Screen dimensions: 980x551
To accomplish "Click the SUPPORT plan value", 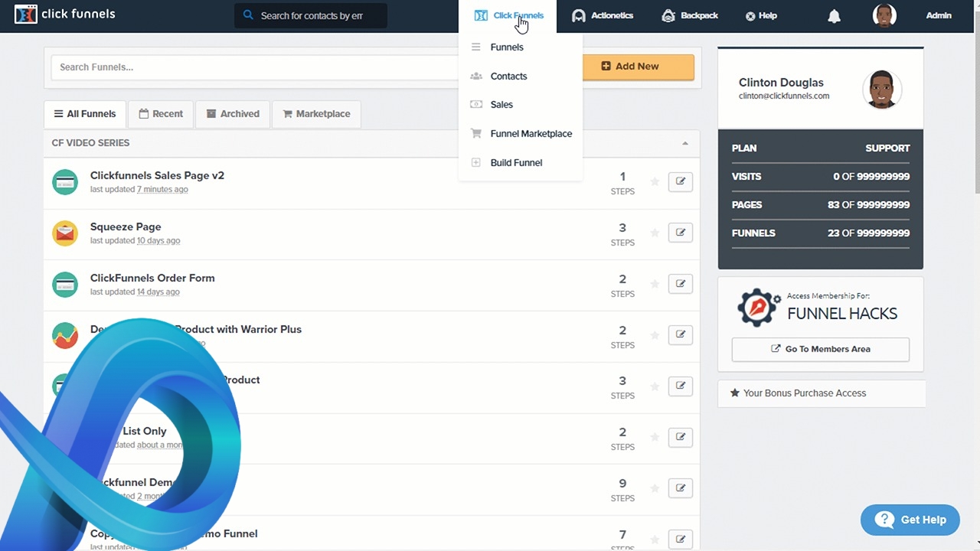I will pos(887,148).
